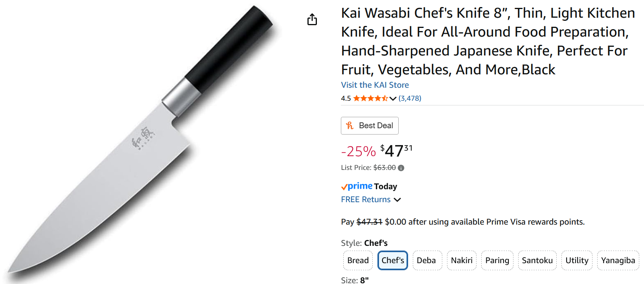
Task: Open the 3,478 customer reviews link
Action: (410, 98)
